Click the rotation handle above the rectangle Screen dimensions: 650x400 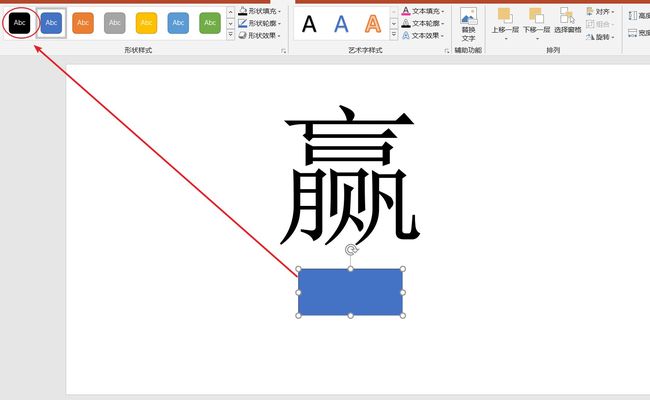coord(351,250)
